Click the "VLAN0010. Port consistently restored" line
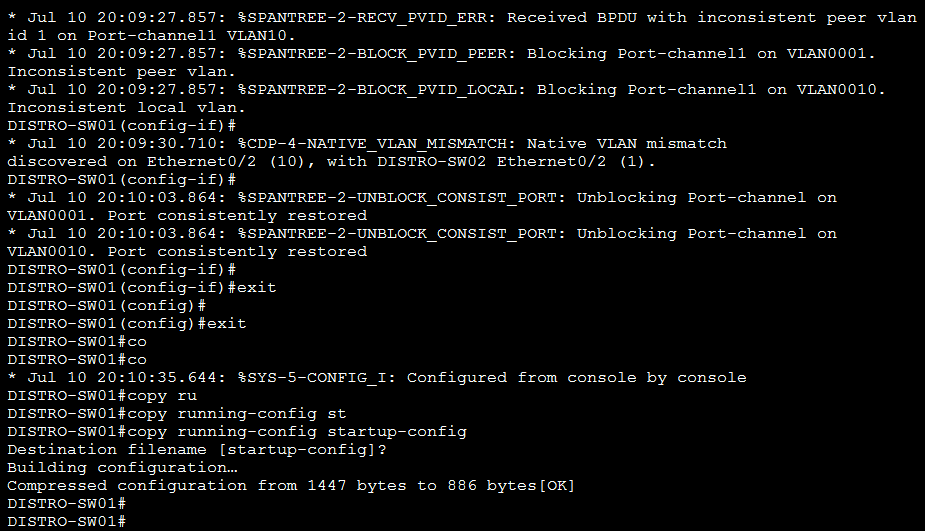 point(187,252)
